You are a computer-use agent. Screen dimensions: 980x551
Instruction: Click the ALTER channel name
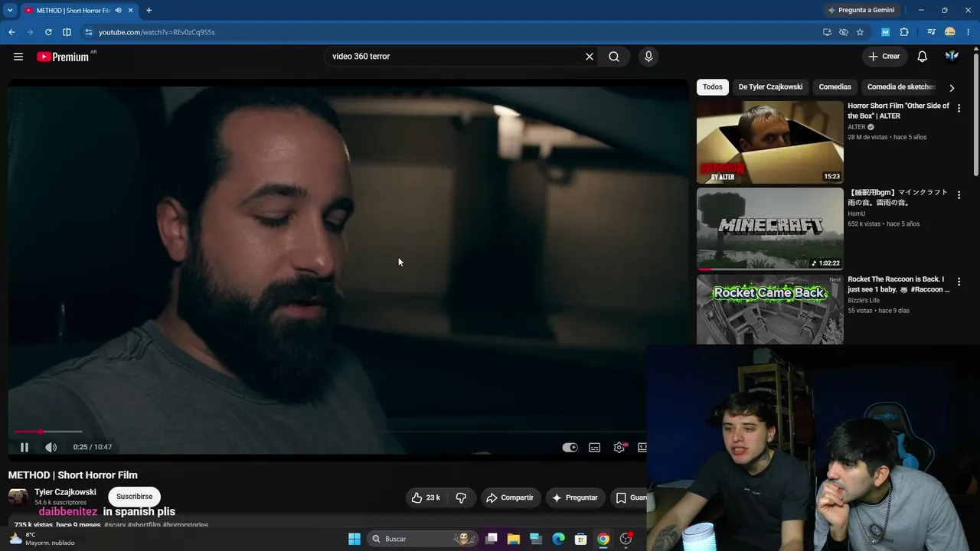pos(857,127)
